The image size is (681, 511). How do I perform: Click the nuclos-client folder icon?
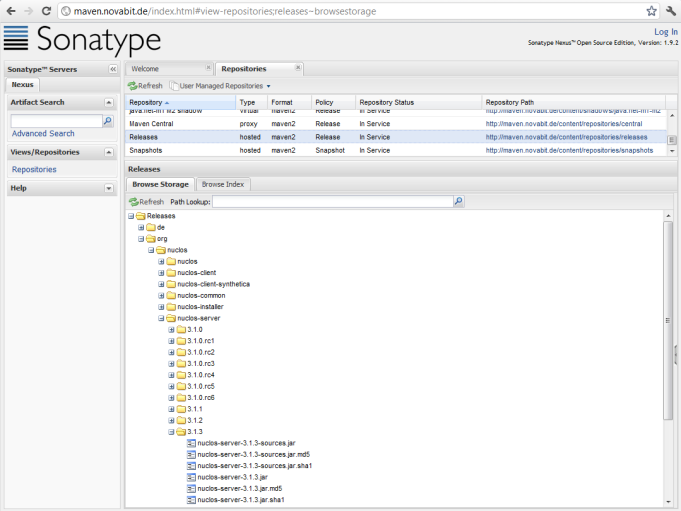(171, 273)
